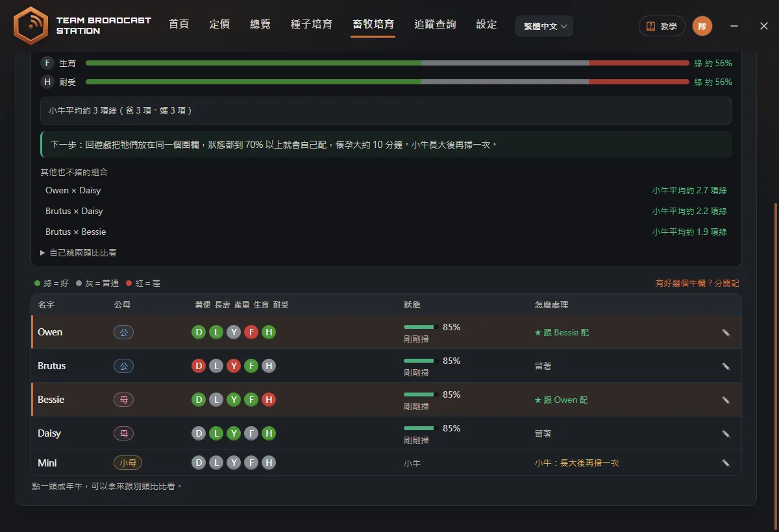Open the 種子培育 tab

point(312,25)
